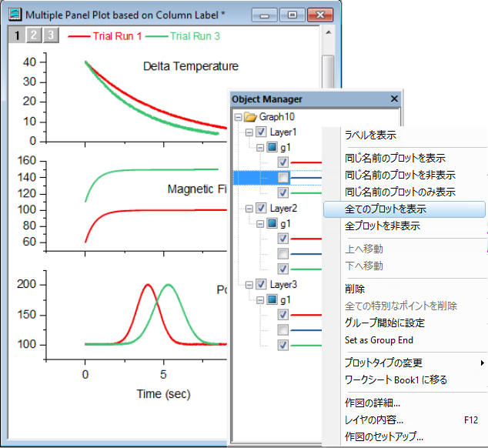Select layer 1 button in graph window
Screen dimensions: 488x448
(17, 35)
